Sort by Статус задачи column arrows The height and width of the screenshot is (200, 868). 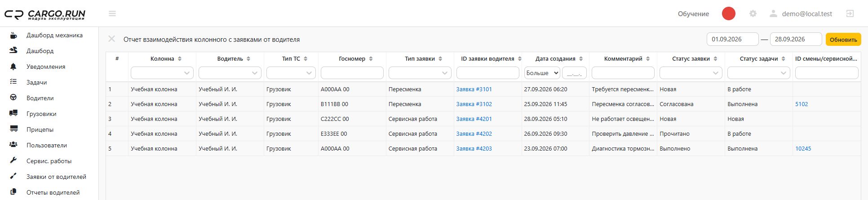click(x=784, y=59)
